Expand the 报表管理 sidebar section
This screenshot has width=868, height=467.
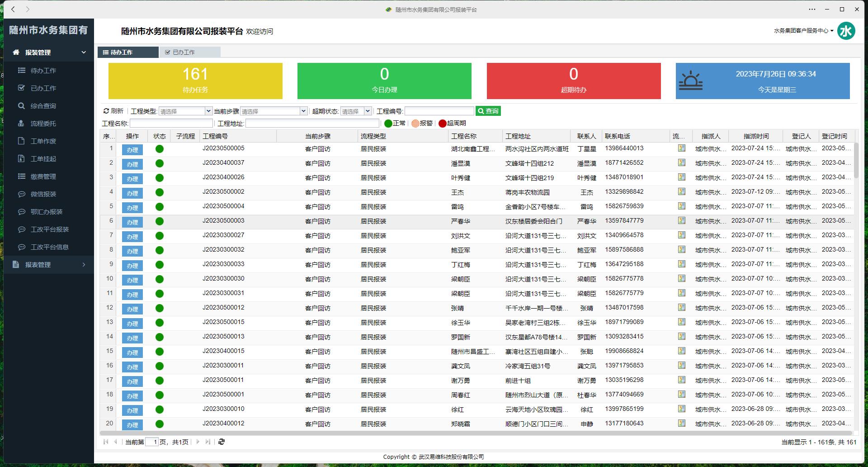click(x=49, y=265)
